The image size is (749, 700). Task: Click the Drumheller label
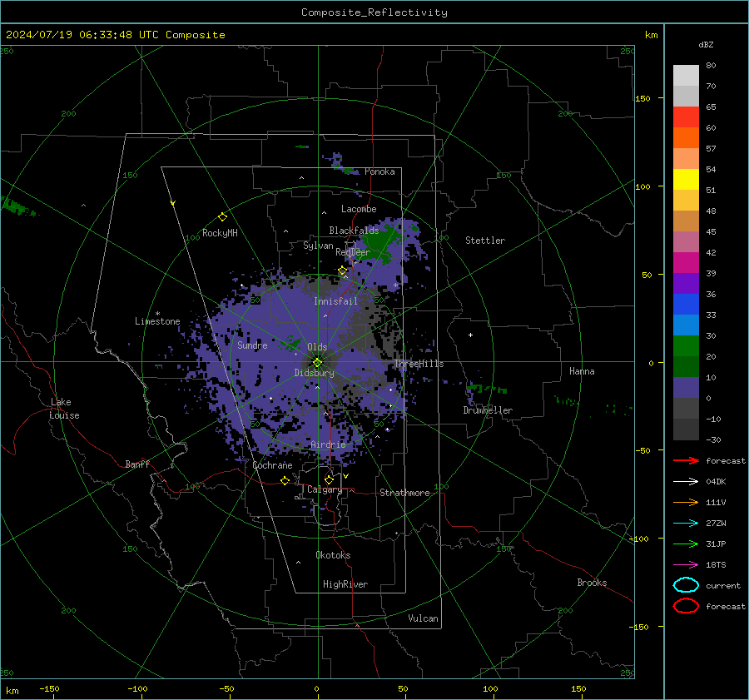pyautogui.click(x=488, y=410)
